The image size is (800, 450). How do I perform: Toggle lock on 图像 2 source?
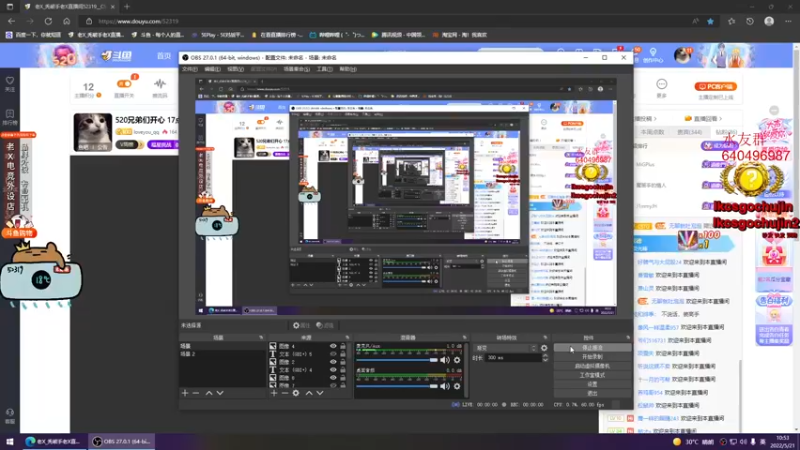pyautogui.click(x=343, y=362)
